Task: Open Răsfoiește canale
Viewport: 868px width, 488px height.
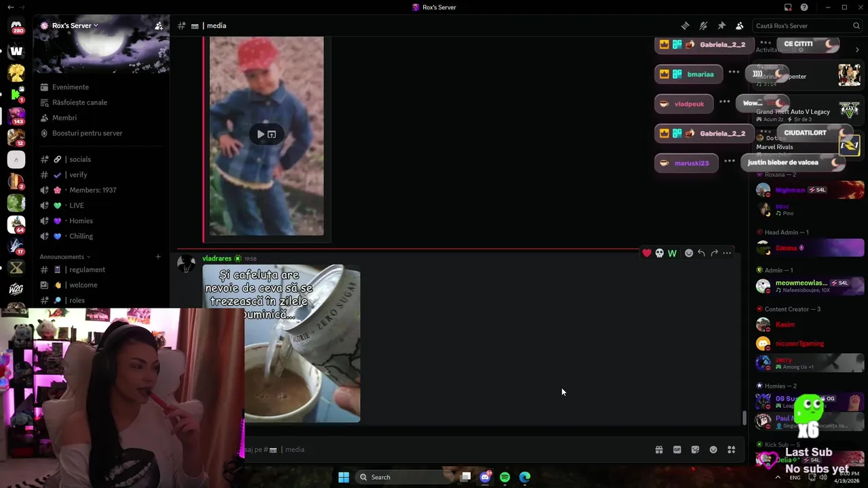Action: click(x=100, y=102)
